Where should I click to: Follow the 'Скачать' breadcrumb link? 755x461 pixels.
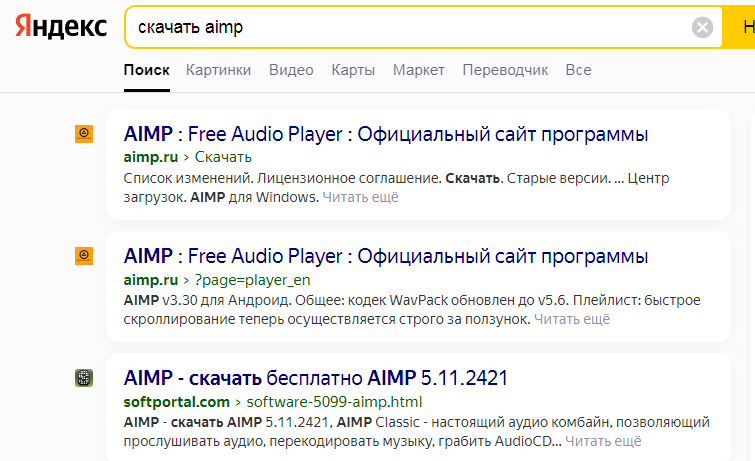click(x=223, y=157)
